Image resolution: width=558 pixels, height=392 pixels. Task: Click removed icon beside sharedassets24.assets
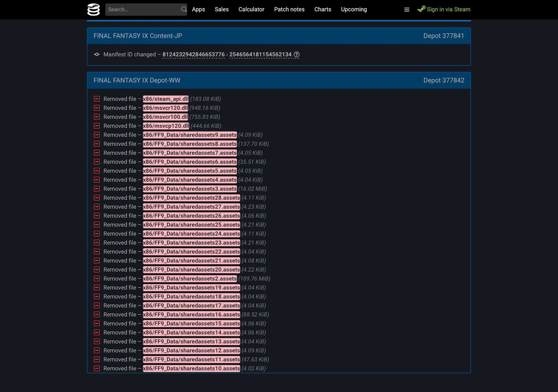(97, 234)
